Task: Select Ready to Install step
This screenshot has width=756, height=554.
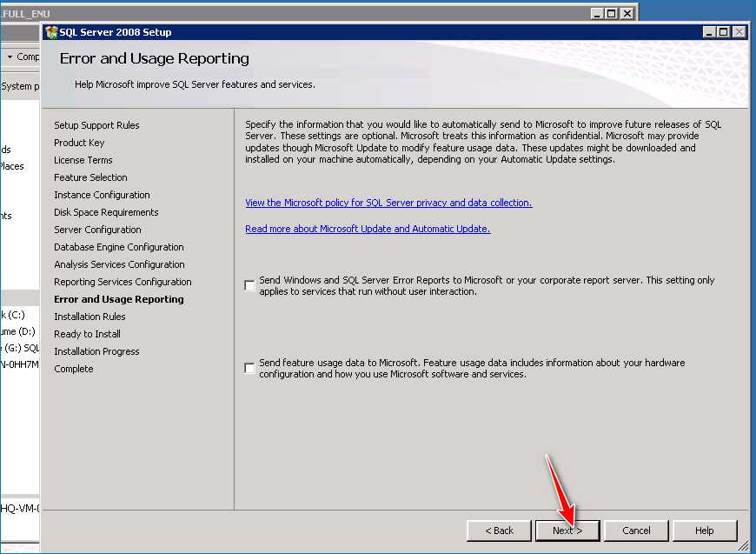Action: pos(87,333)
